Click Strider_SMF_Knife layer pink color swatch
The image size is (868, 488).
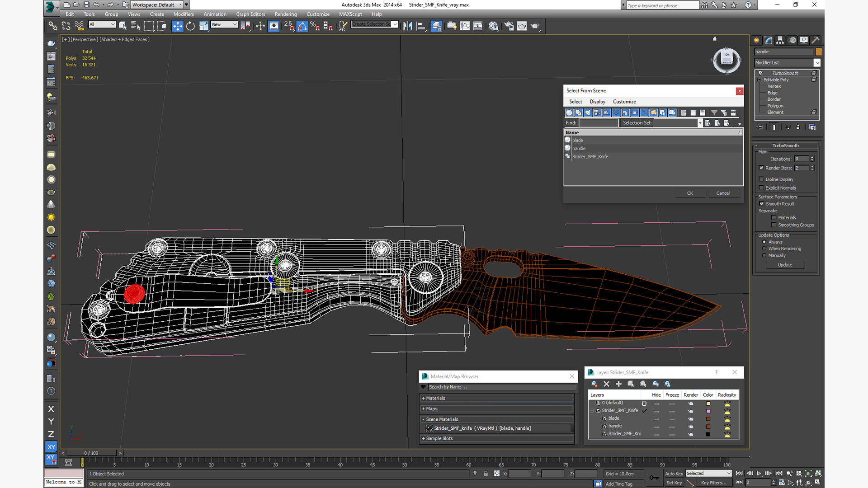[708, 411]
